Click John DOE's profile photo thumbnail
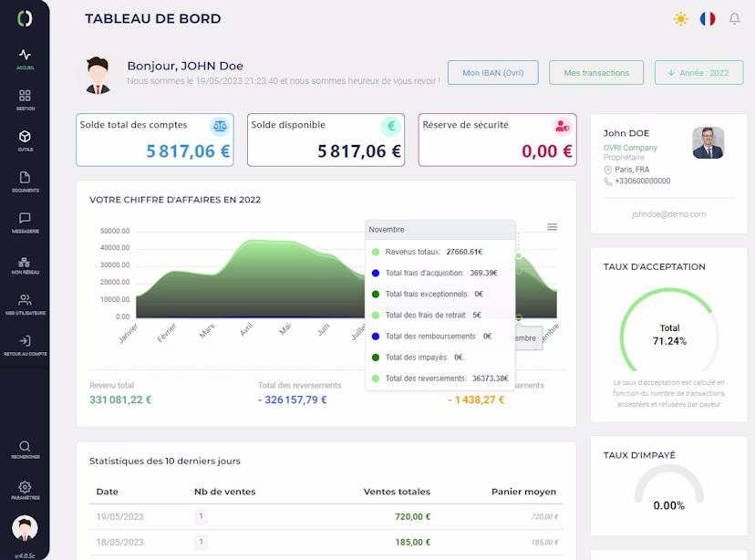The width and height of the screenshot is (755, 560). pyautogui.click(x=708, y=142)
